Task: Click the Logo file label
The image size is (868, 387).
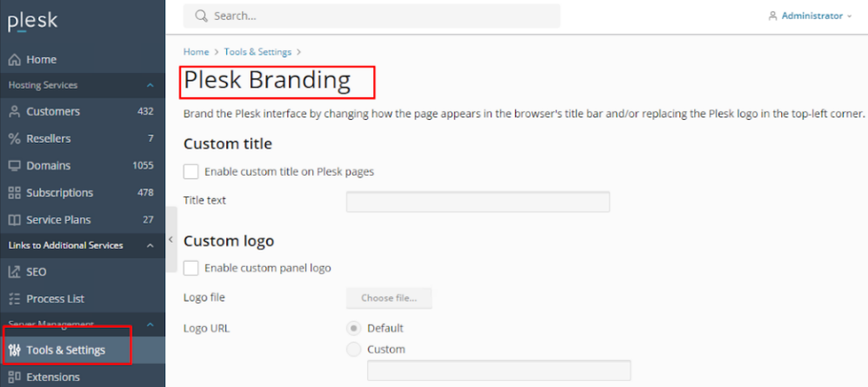Action: pyautogui.click(x=204, y=297)
